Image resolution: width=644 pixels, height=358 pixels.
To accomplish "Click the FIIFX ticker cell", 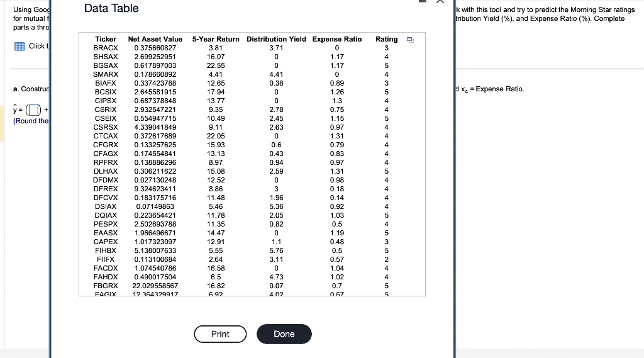I will pyautogui.click(x=106, y=259).
